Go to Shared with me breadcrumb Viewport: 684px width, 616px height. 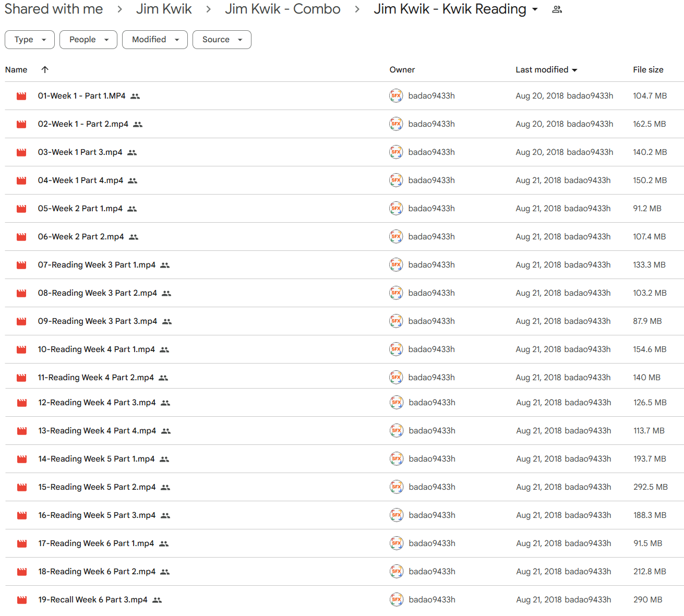(54, 9)
